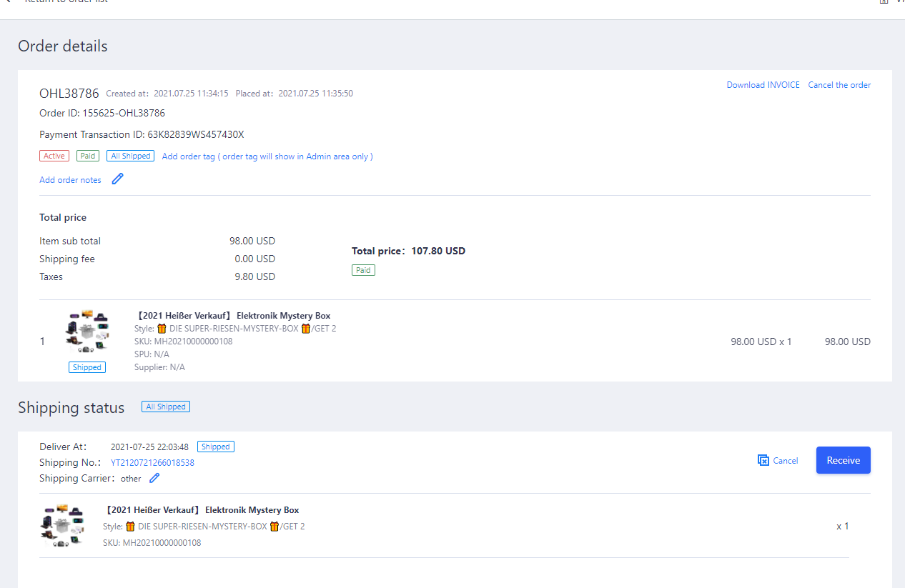This screenshot has width=905, height=588.
Task: Open the Add order tag link
Action: pos(267,156)
